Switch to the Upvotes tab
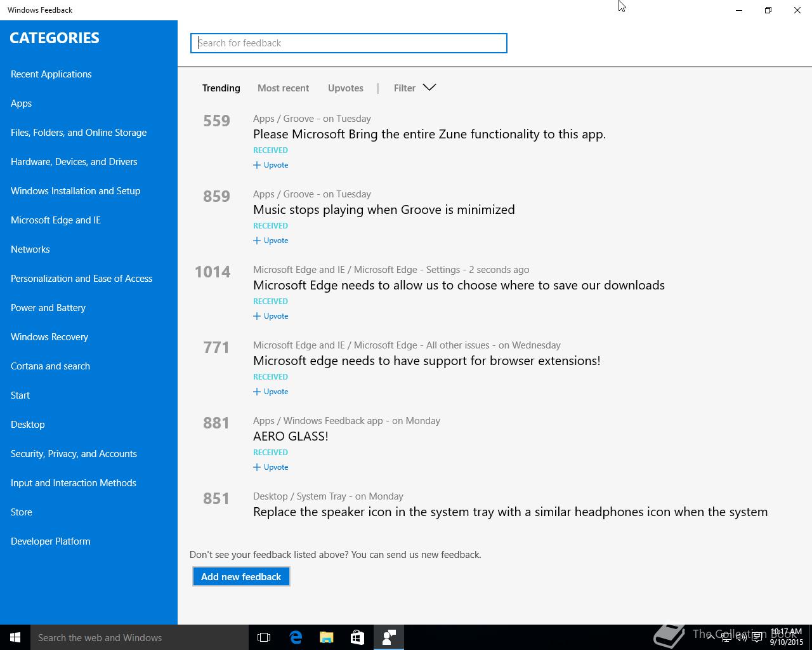The image size is (812, 650). pyautogui.click(x=345, y=88)
